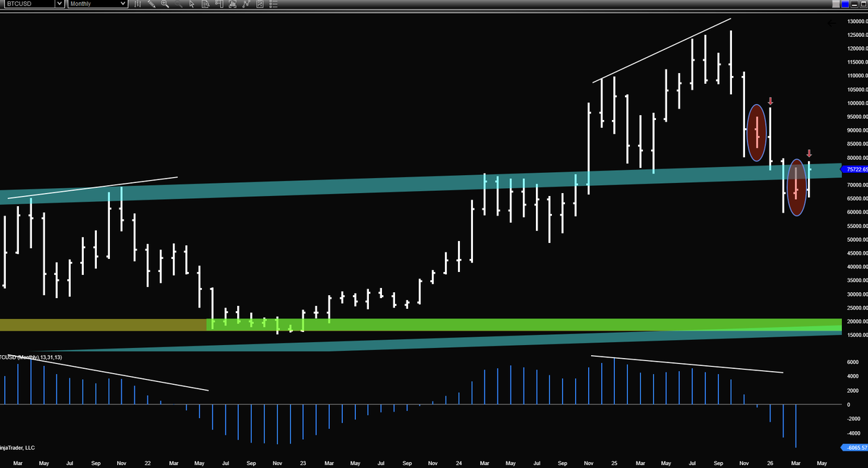This screenshot has width=868, height=468.
Task: Open the Indicators dialog icon
Action: click(233, 4)
